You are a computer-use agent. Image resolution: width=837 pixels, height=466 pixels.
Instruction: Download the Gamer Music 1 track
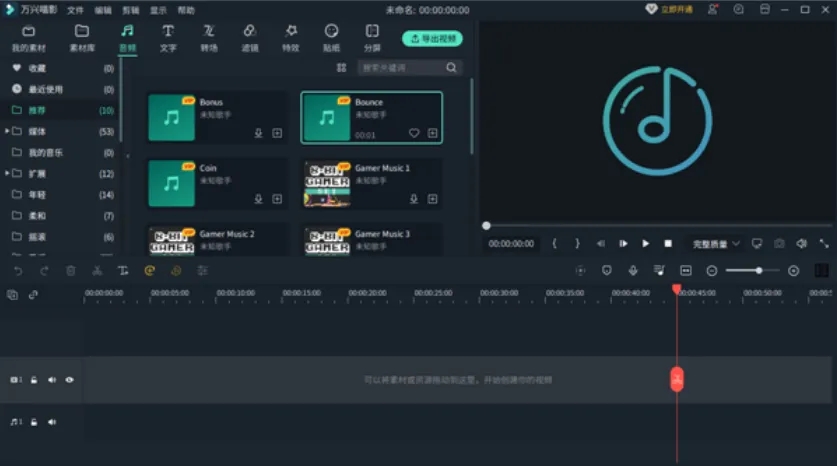[x=414, y=199]
